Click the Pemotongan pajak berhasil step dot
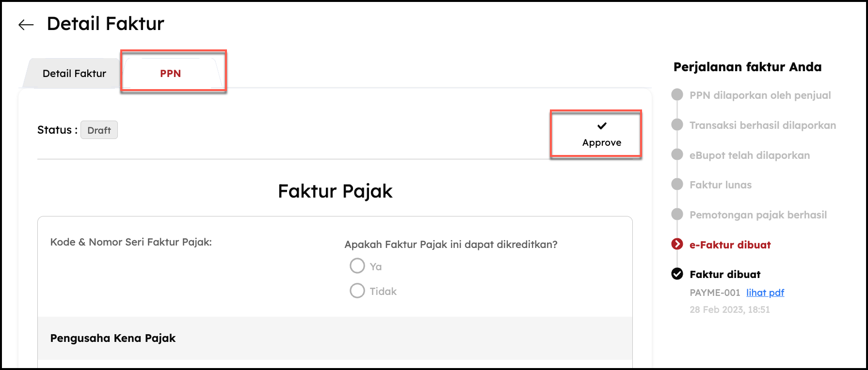868x370 pixels. click(x=677, y=214)
